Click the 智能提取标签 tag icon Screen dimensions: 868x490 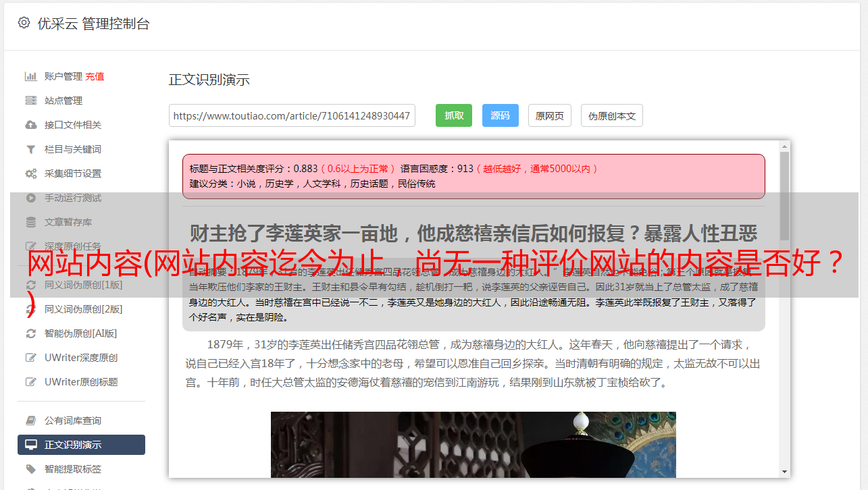tap(30, 469)
